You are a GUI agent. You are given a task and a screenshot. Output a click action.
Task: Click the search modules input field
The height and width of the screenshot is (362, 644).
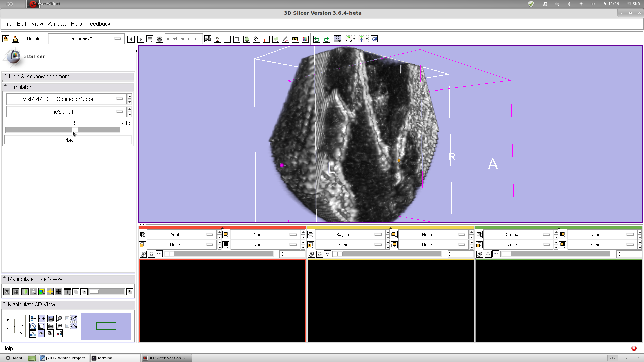tap(183, 39)
